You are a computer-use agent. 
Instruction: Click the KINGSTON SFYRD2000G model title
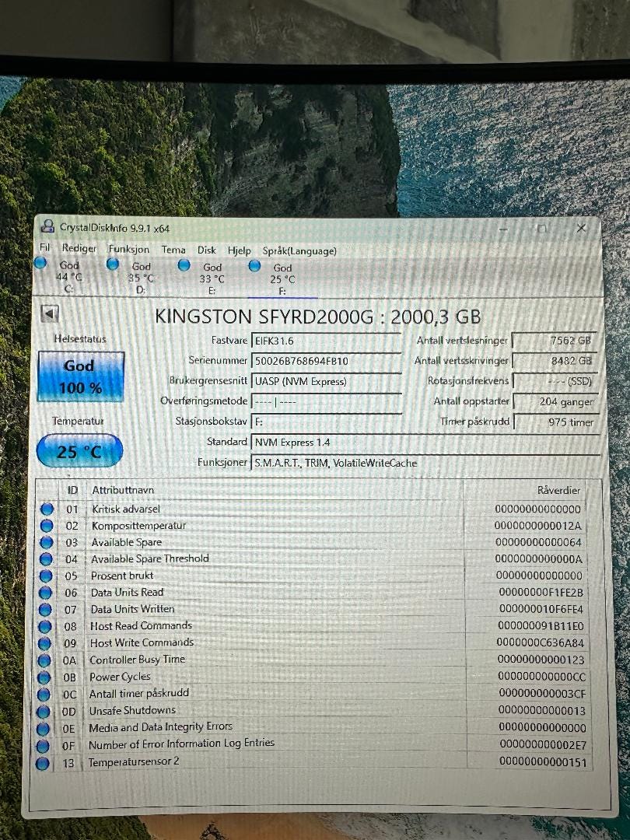pyautogui.click(x=317, y=317)
